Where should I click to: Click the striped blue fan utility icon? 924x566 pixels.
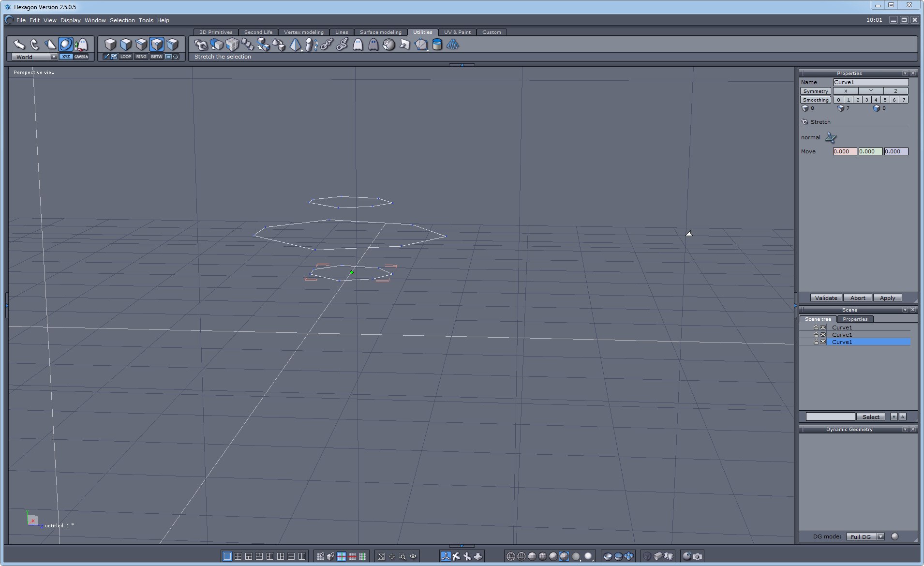pyautogui.click(x=452, y=45)
